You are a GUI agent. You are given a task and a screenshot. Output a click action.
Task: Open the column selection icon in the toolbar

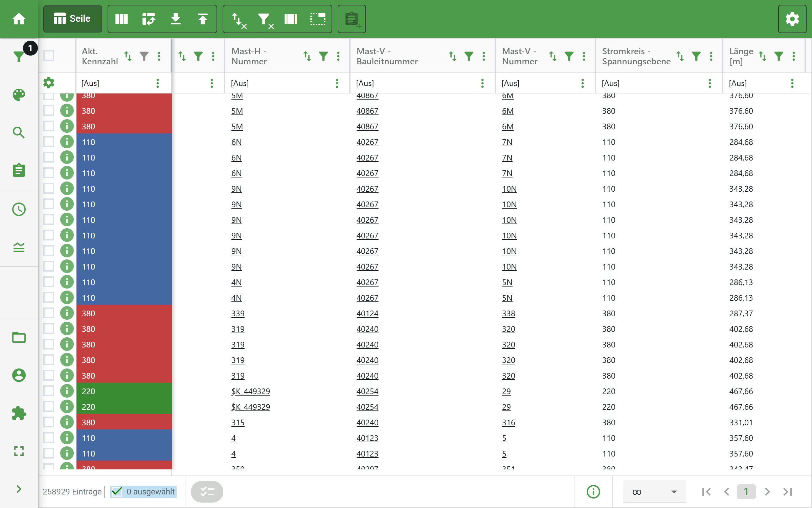click(121, 19)
